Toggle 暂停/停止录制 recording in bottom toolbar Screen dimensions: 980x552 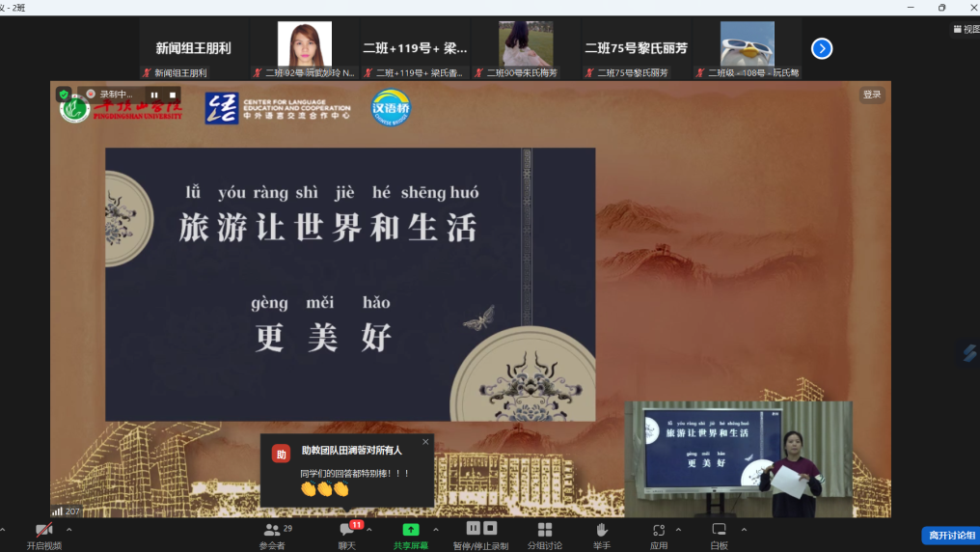480,529
